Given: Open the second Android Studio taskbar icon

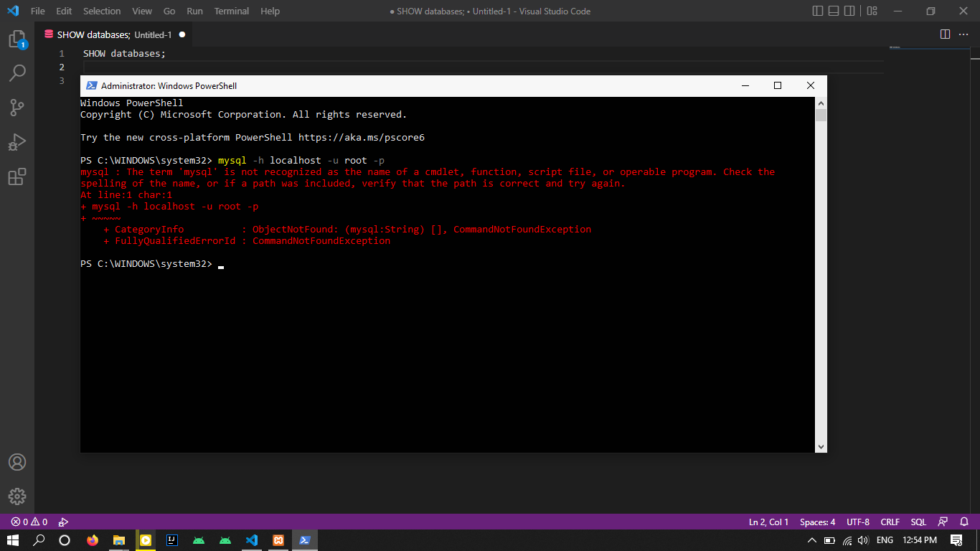Looking at the screenshot, I should (x=225, y=540).
